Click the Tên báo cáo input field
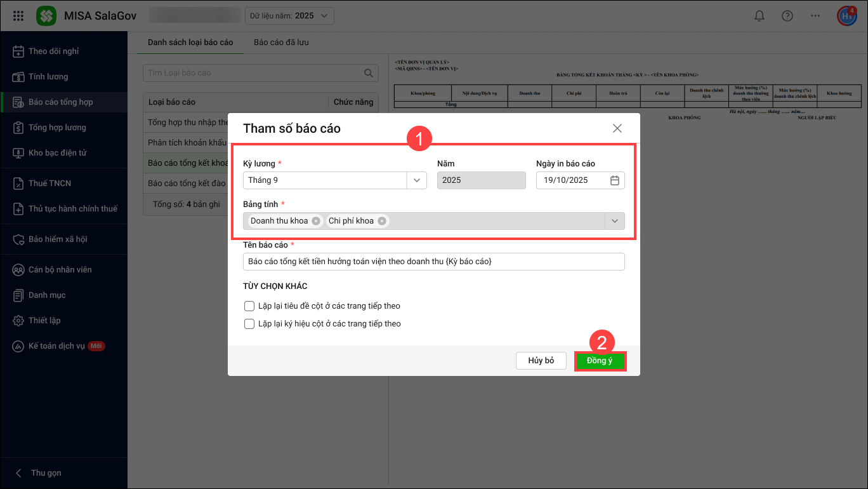 [x=433, y=262]
